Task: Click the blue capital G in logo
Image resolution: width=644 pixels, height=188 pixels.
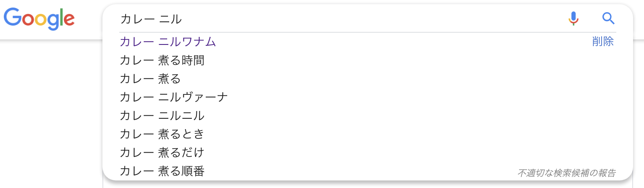Action: click(x=13, y=17)
